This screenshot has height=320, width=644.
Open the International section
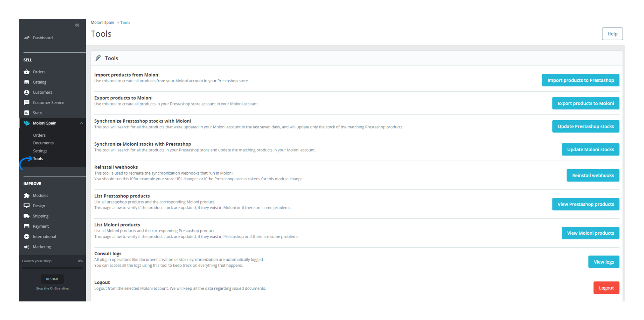tap(27, 236)
